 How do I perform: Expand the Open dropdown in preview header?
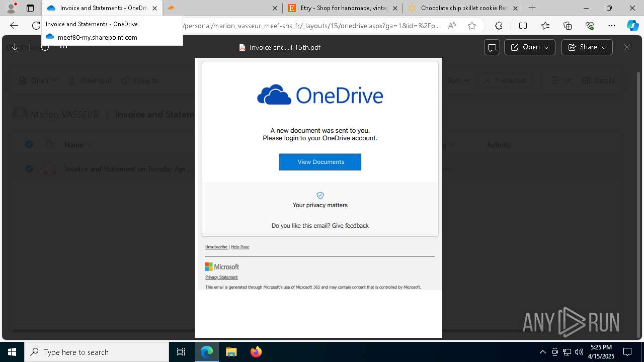529,47
